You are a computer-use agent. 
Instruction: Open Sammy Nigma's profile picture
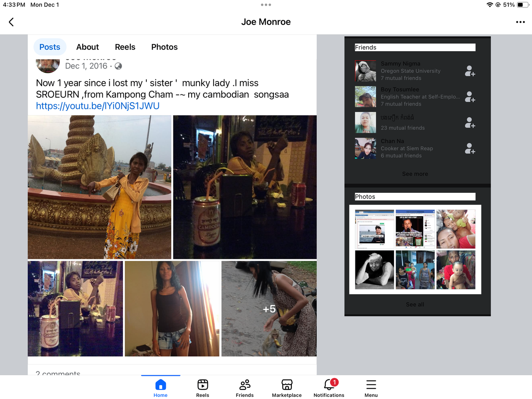pyautogui.click(x=366, y=71)
